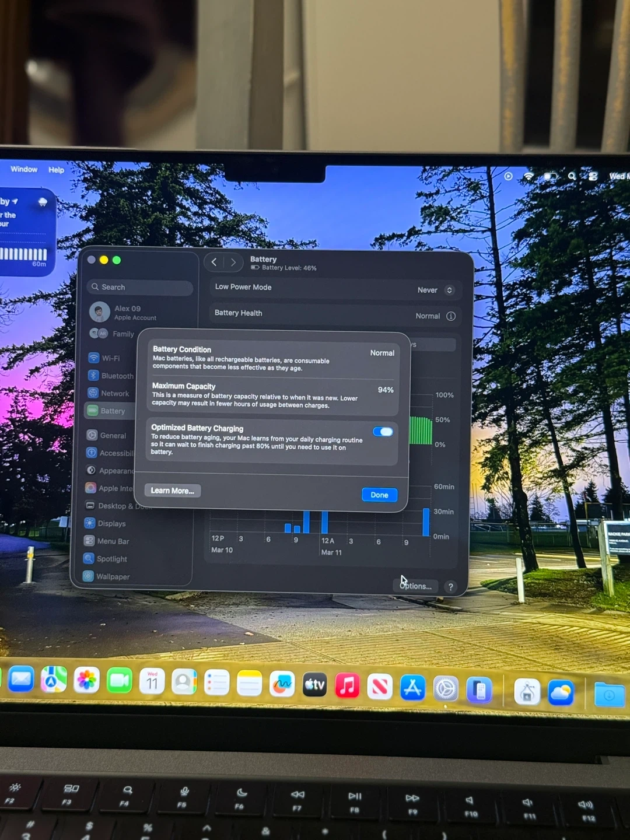
Task: Open Music app in the Dock
Action: coord(347,685)
